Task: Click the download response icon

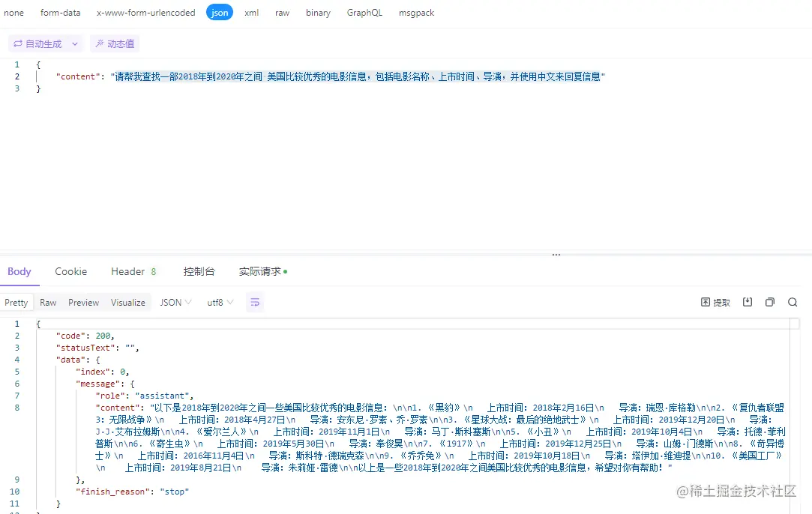Action: pyautogui.click(x=747, y=301)
